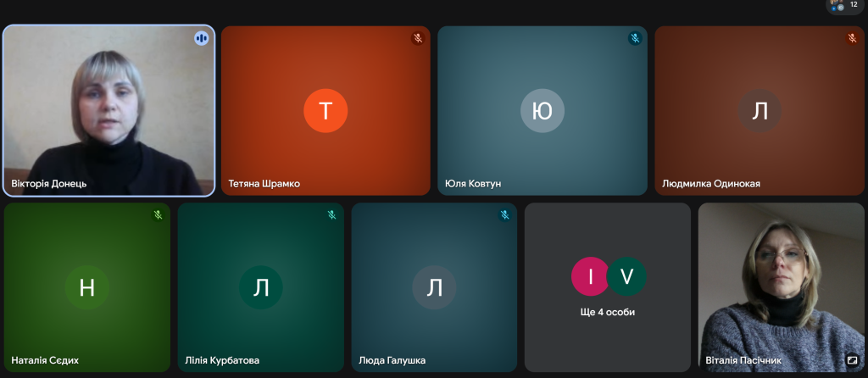This screenshot has width=868, height=378.
Task: Click muted mic icon on Людмилка Одинокая's tile
Action: coord(852,38)
